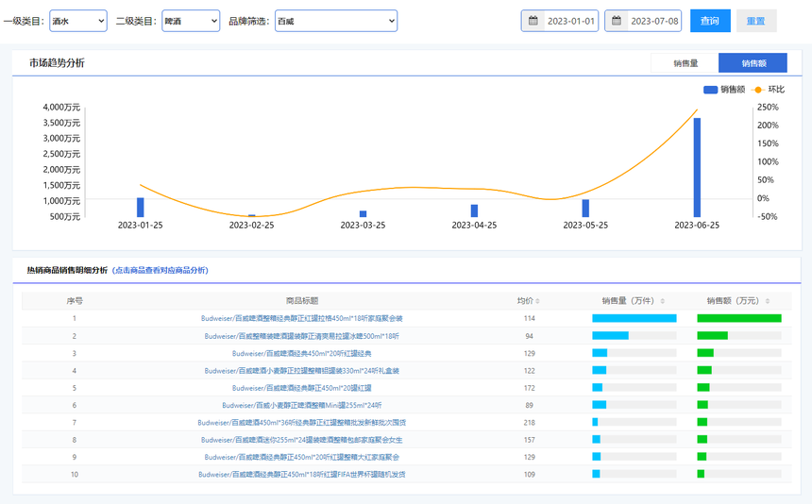Open the start date calendar icon

coord(533,21)
